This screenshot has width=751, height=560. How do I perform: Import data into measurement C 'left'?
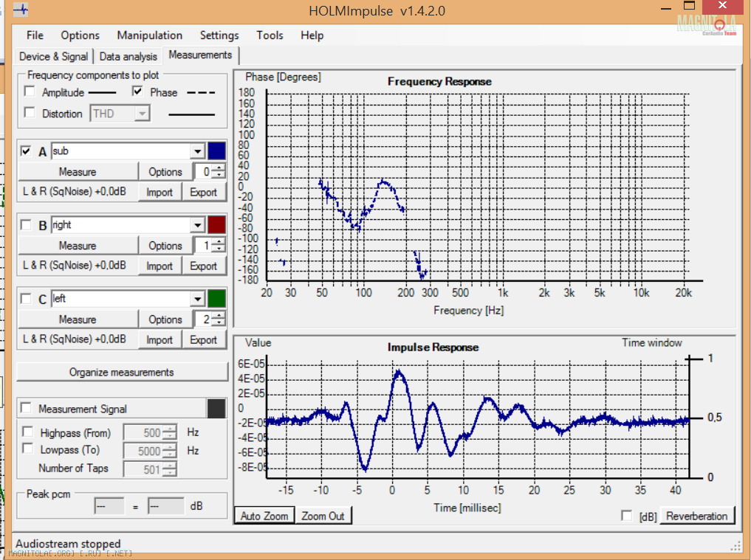(x=160, y=340)
